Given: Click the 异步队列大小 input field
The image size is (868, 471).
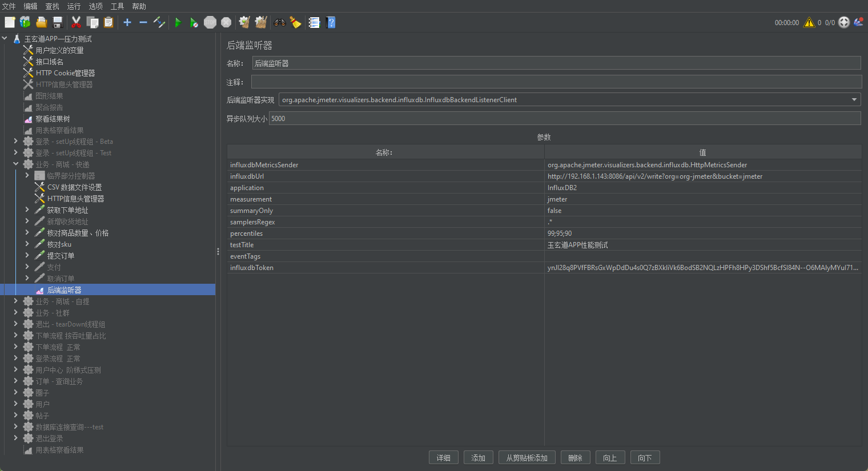Looking at the screenshot, I should click(x=564, y=119).
